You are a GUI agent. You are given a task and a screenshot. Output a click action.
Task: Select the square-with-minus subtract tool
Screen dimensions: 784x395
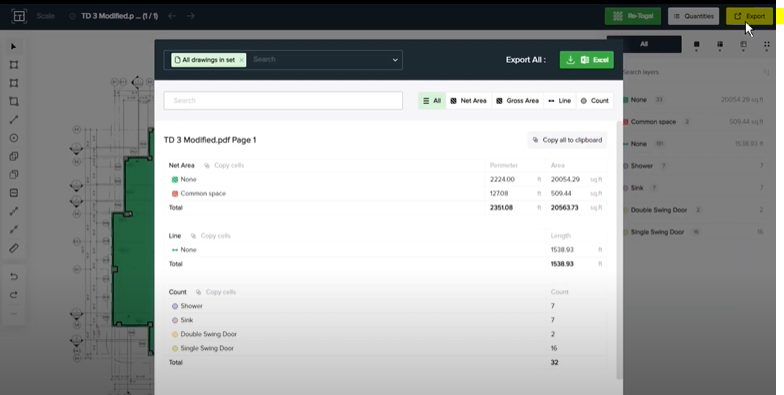coord(14,193)
